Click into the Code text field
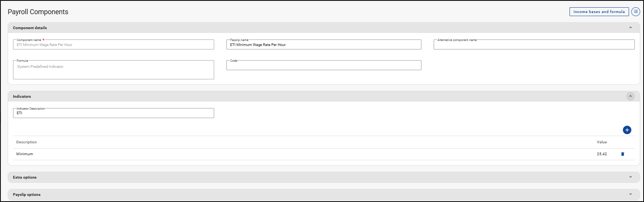Image resolution: width=644 pixels, height=202 pixels. 324,66
